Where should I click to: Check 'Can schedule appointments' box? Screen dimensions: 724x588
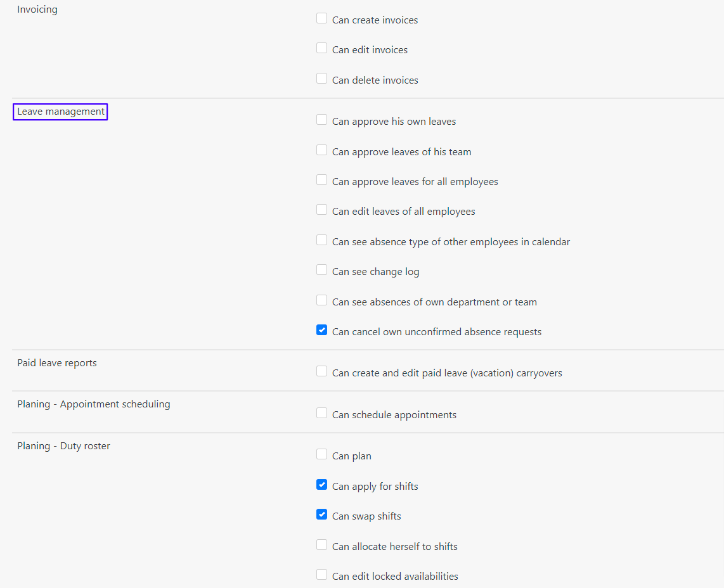click(x=321, y=413)
